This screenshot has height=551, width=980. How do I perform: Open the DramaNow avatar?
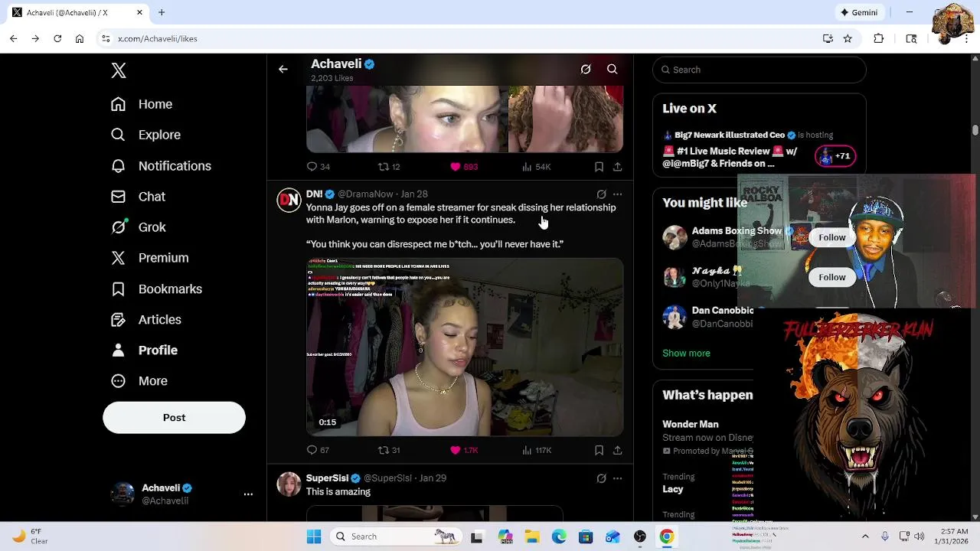(289, 200)
